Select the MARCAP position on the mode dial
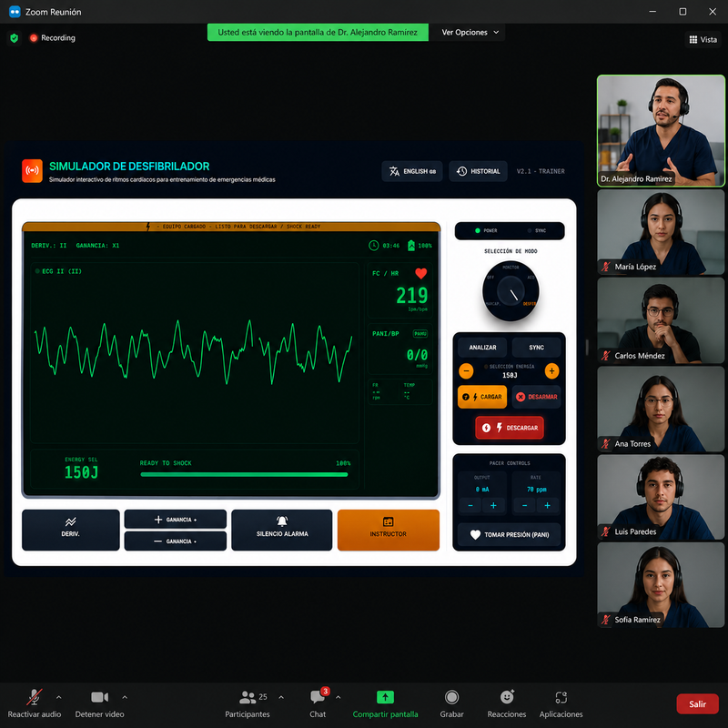Image resolution: width=728 pixels, height=728 pixels. (x=492, y=304)
